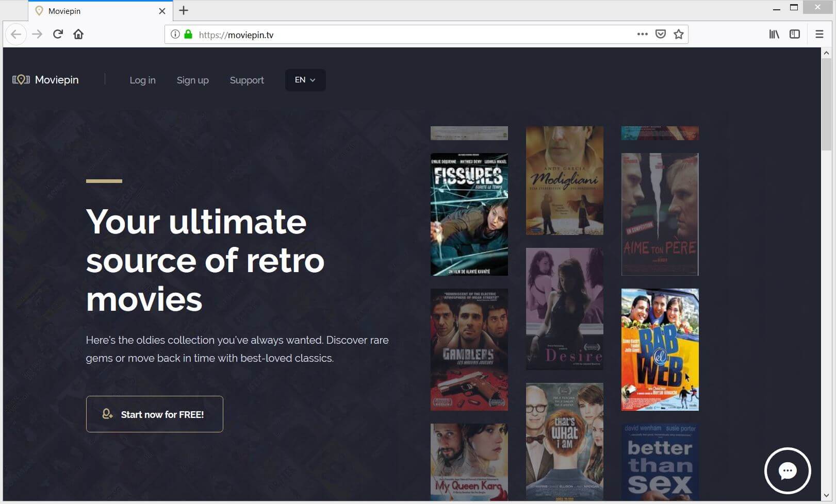The height and width of the screenshot is (504, 836).
Task: Maximize the browser window
Action: point(794,8)
